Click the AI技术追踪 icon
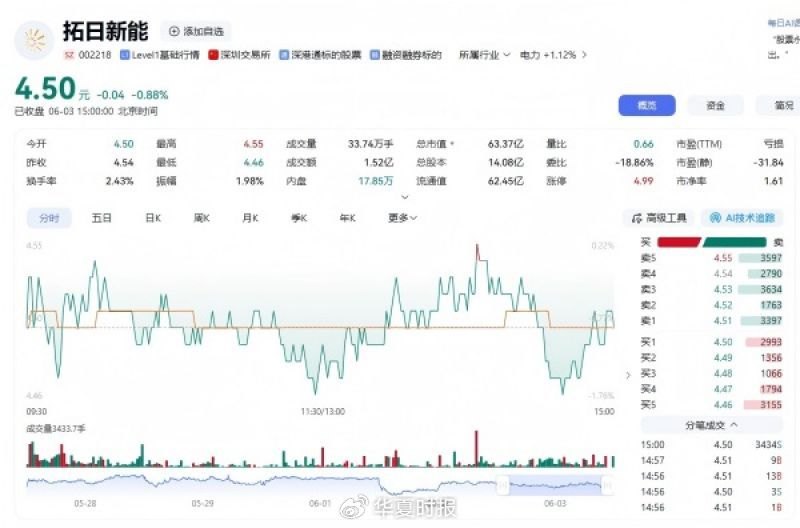Image resolution: width=800 pixels, height=528 pixels. click(x=715, y=218)
